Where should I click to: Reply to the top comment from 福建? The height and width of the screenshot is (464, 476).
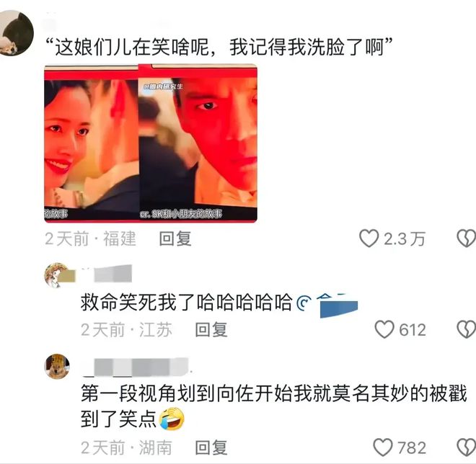(x=175, y=238)
